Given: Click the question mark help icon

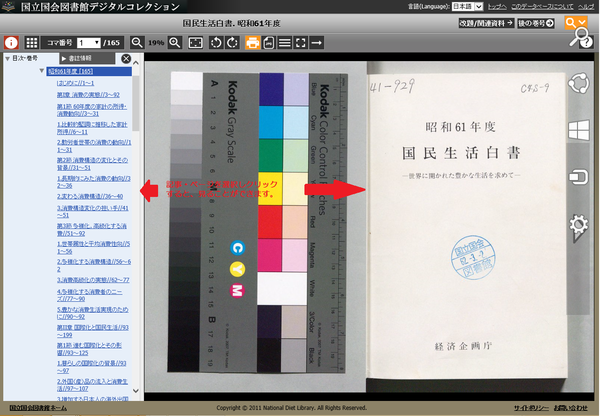Looking at the screenshot, I should pos(586,42).
